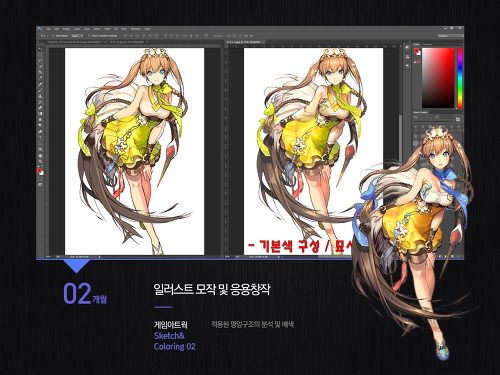Select the Clone Stamp tool
The image size is (500, 375).
pyautogui.click(x=40, y=95)
